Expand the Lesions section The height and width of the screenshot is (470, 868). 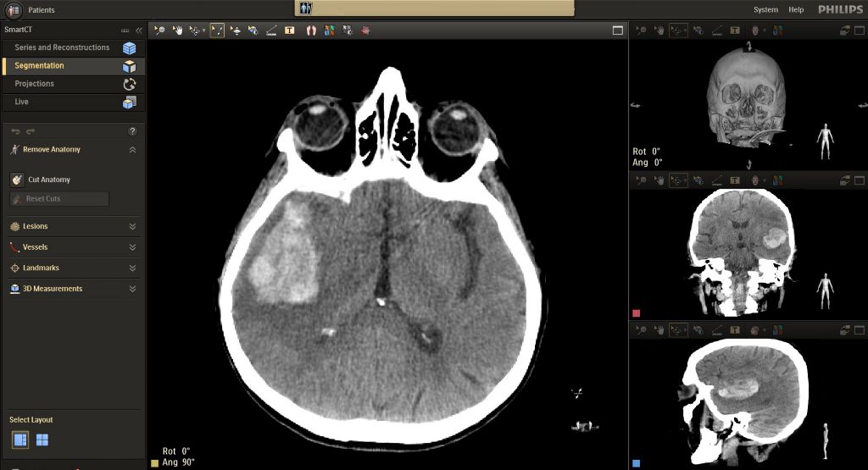(x=132, y=226)
